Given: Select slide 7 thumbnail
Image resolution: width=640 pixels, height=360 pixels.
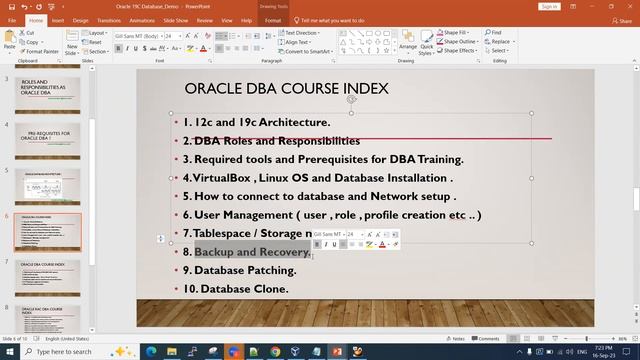Looking at the screenshot, I should pyautogui.click(x=47, y=278).
